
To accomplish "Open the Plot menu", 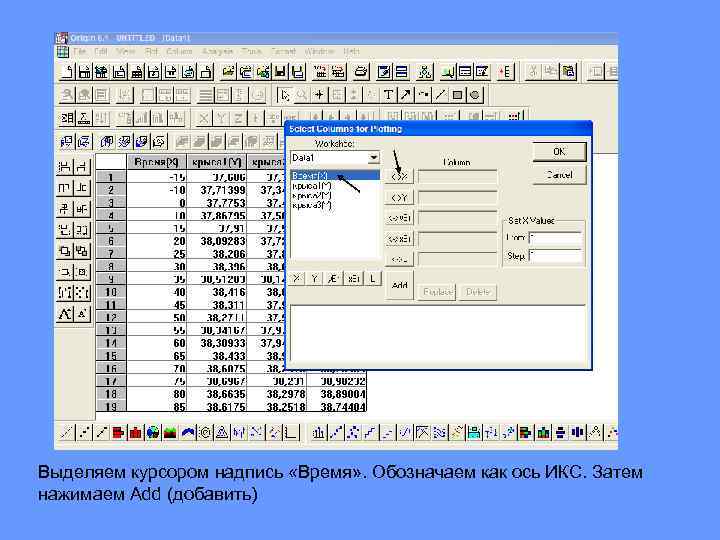I will coord(151,51).
